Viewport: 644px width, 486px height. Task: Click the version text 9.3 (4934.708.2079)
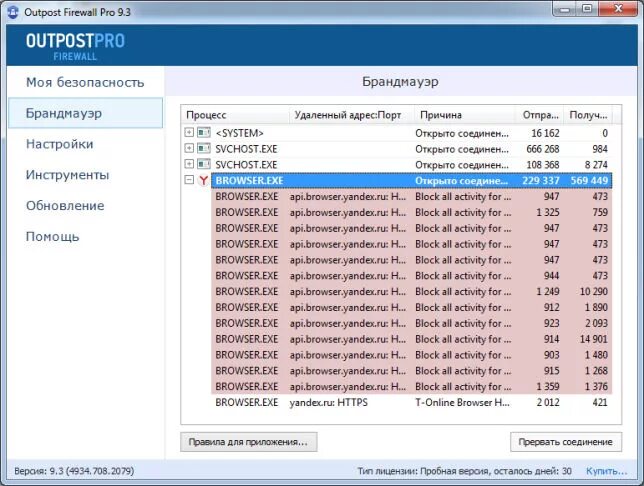point(74,471)
